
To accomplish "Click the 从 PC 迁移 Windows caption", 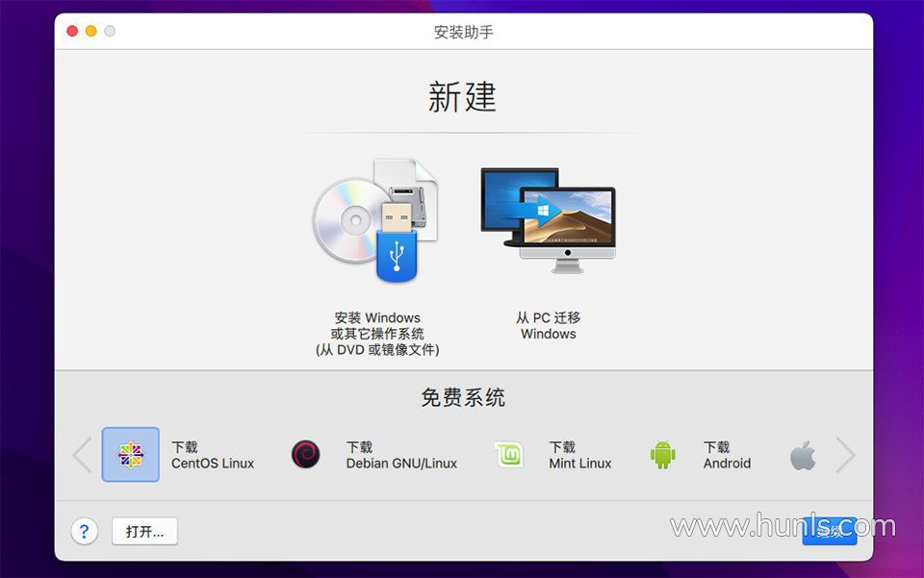I will tap(548, 325).
